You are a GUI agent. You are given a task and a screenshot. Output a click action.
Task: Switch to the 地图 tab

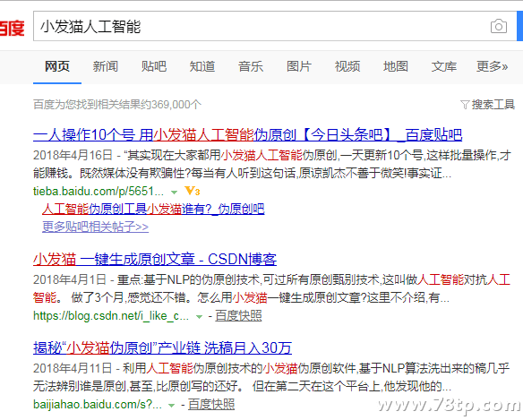click(396, 66)
